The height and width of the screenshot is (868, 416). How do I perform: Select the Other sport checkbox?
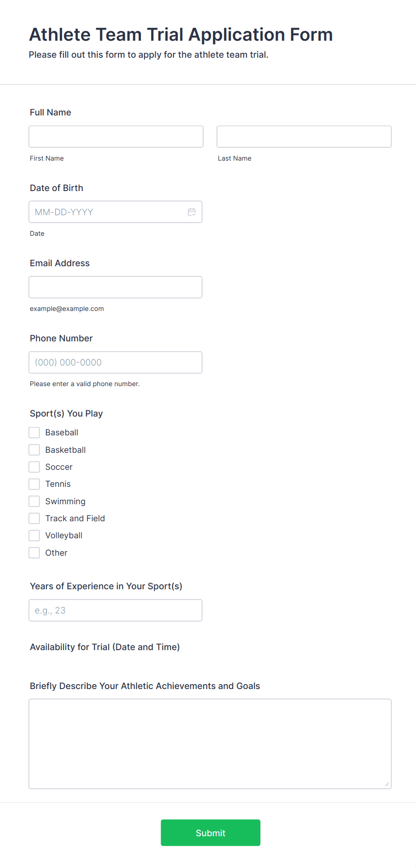point(34,553)
